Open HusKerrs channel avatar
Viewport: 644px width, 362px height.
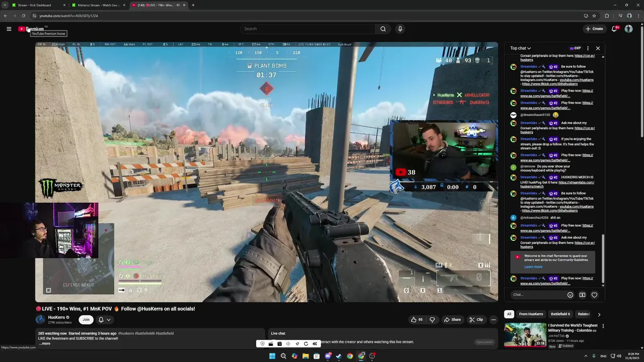[40, 319]
